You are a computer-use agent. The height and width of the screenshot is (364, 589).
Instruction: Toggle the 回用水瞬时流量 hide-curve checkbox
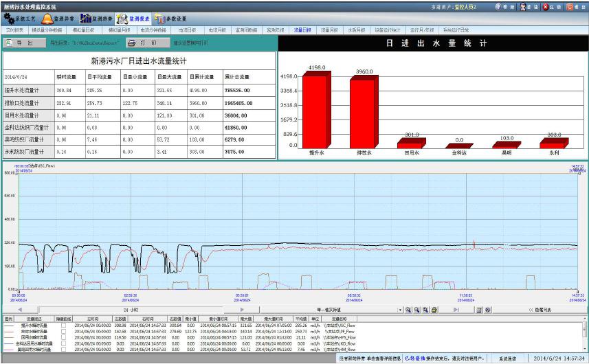[63, 337]
